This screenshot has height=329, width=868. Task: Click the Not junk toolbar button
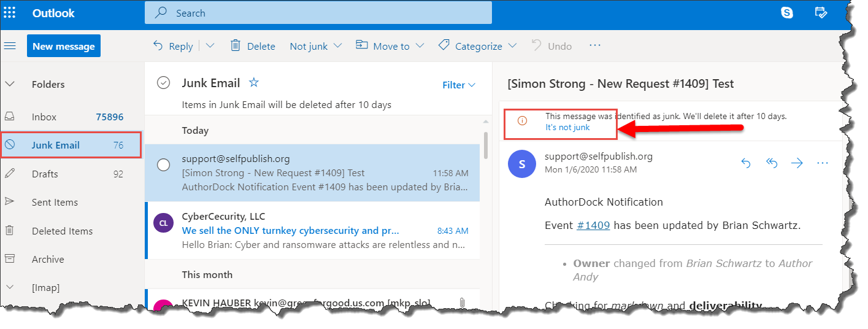309,46
